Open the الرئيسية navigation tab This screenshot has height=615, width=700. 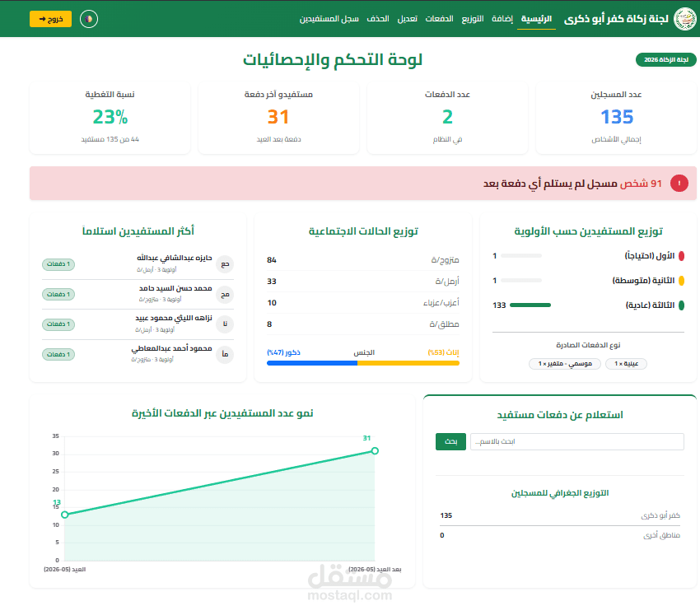[536, 19]
